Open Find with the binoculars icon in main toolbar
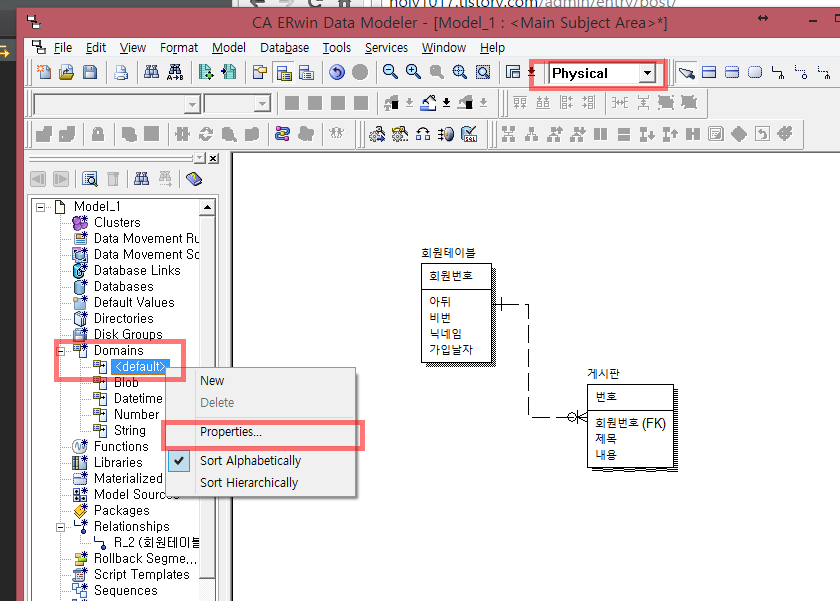 152,72
